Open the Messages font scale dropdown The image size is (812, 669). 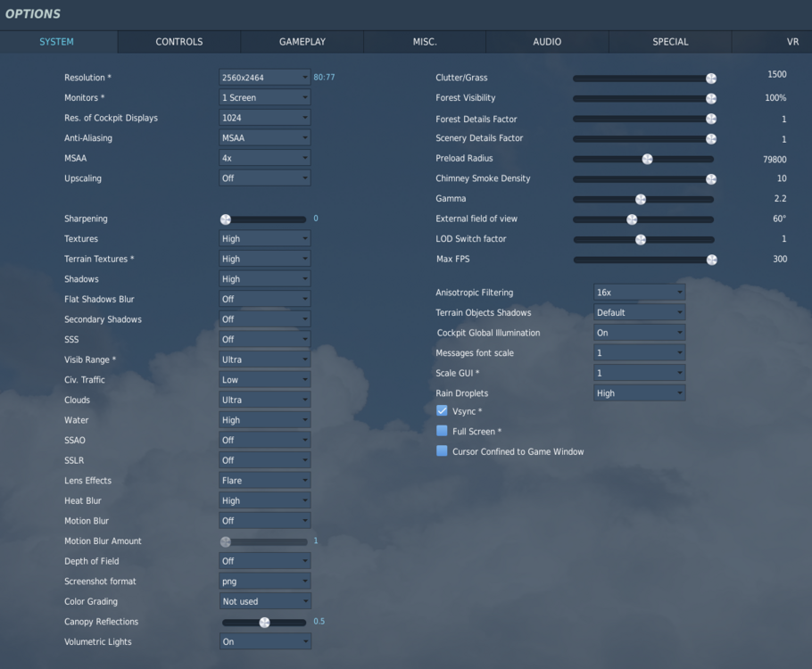639,353
